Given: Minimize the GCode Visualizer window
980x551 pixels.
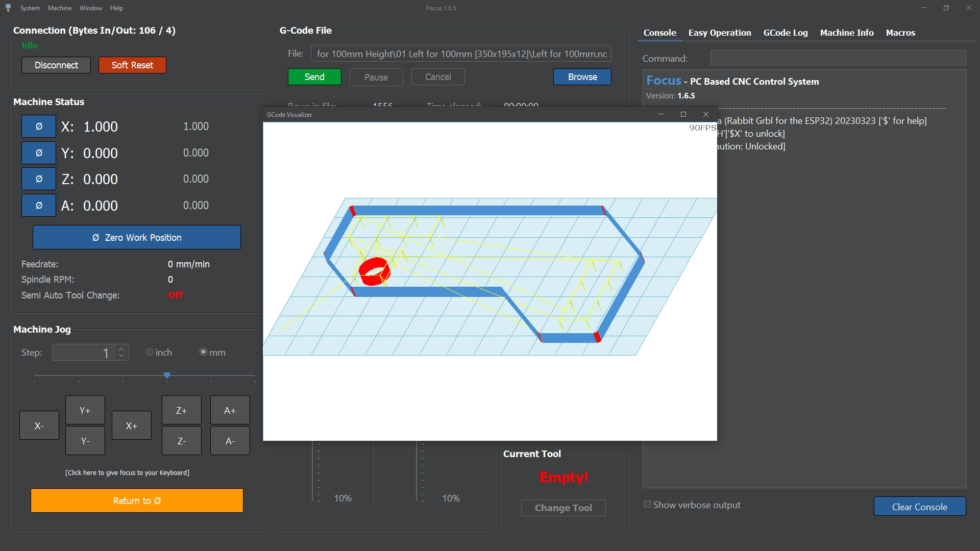Looking at the screenshot, I should (x=661, y=114).
